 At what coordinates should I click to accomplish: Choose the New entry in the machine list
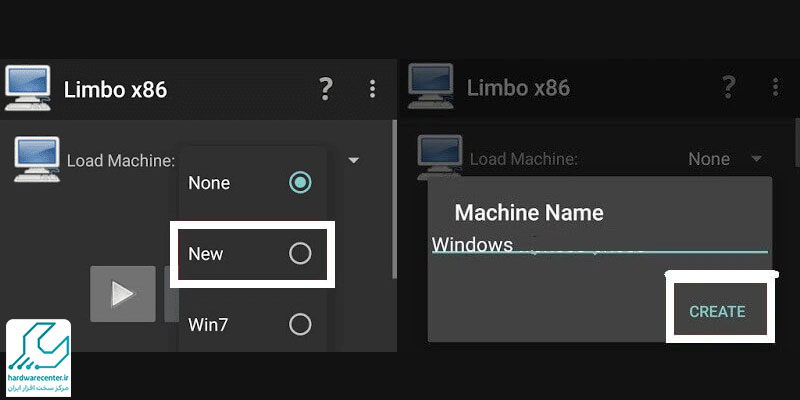206,254
